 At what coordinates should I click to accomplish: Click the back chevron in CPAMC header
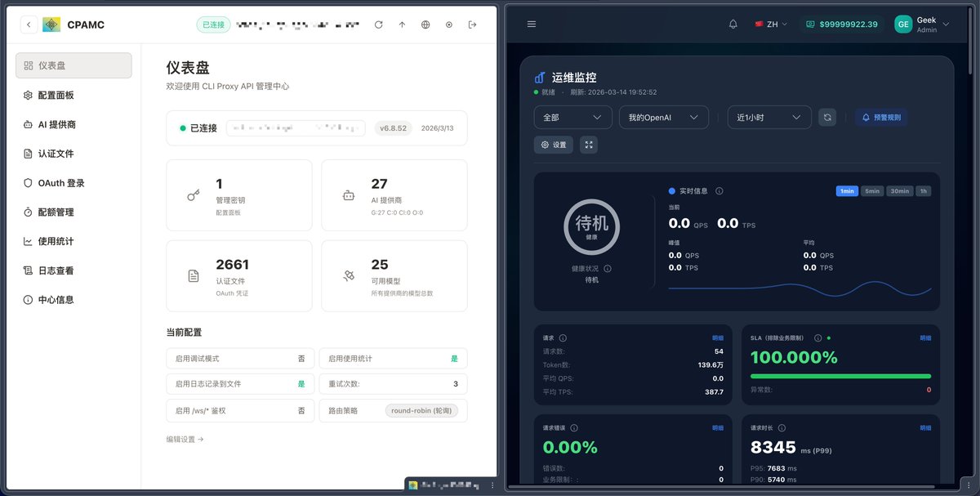tap(29, 25)
